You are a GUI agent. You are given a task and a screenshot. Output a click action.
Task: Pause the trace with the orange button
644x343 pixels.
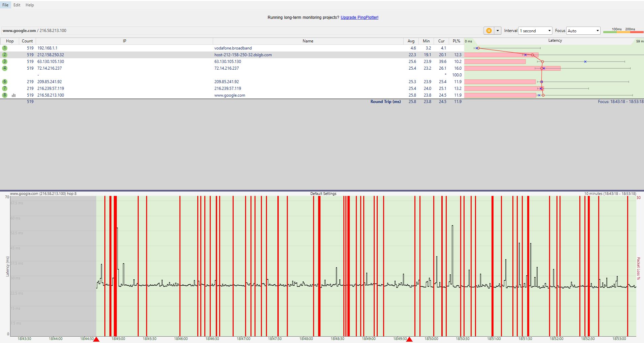click(489, 31)
